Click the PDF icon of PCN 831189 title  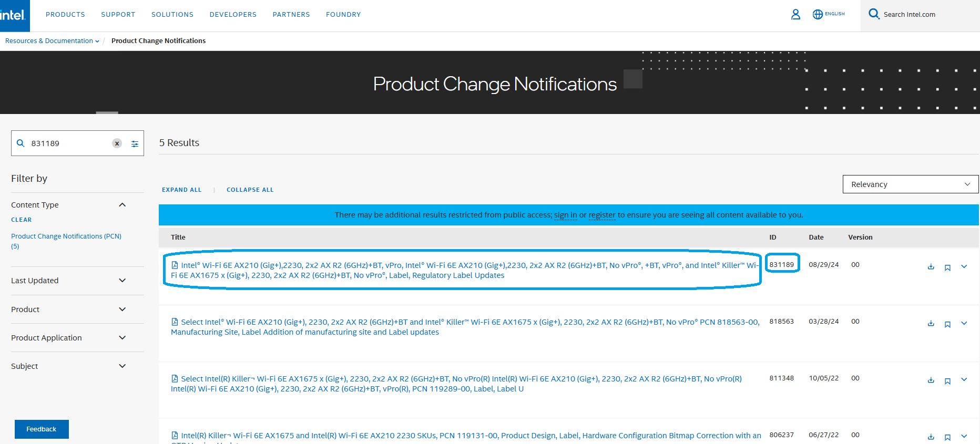175,265
